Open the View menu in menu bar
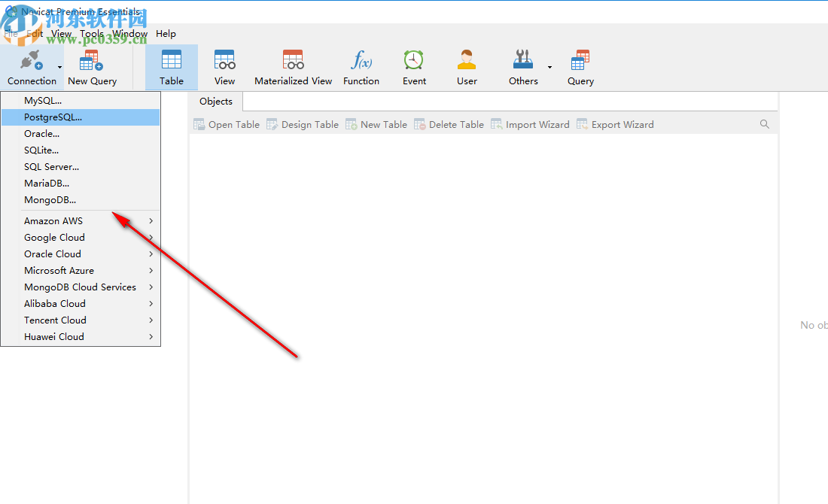 [x=61, y=34]
